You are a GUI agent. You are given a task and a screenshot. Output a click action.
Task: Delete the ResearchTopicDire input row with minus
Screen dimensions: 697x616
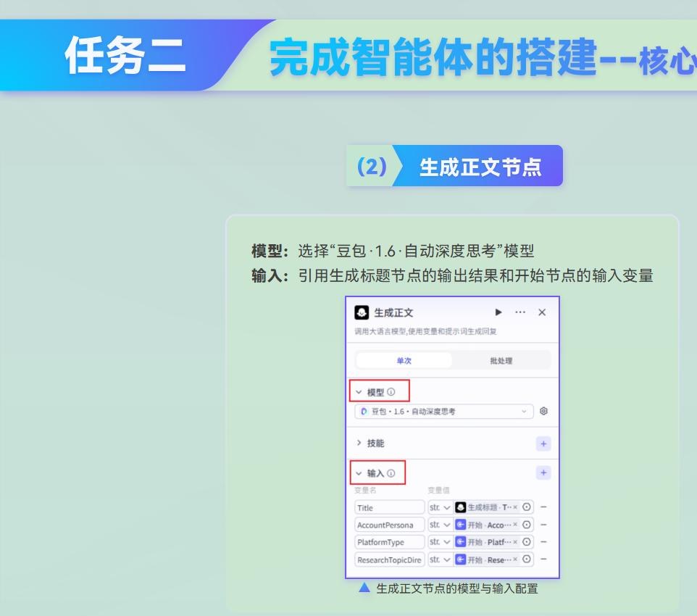click(543, 559)
